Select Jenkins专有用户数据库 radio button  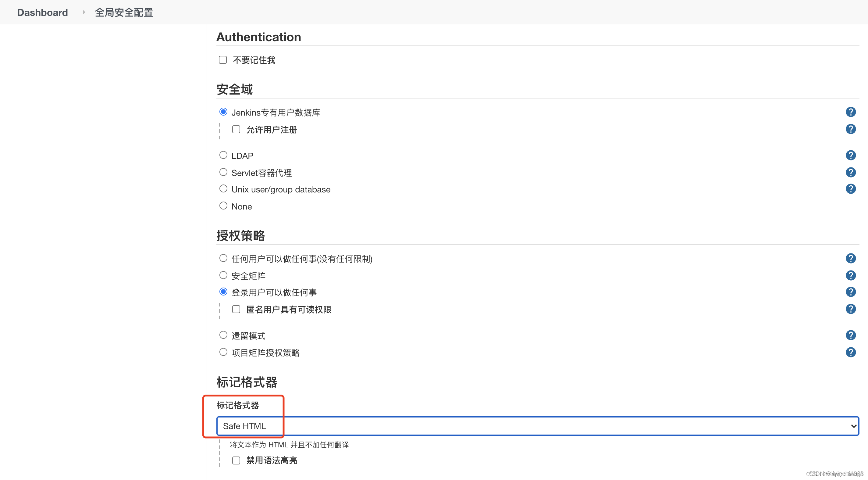(x=223, y=112)
